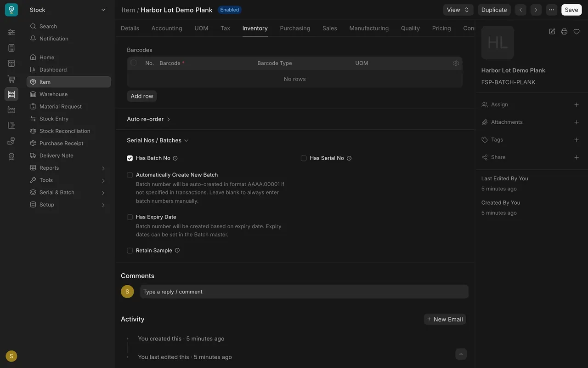The image size is (588, 368).
Task: Click the Accounting calculator icon in left rail
Action: click(11, 48)
